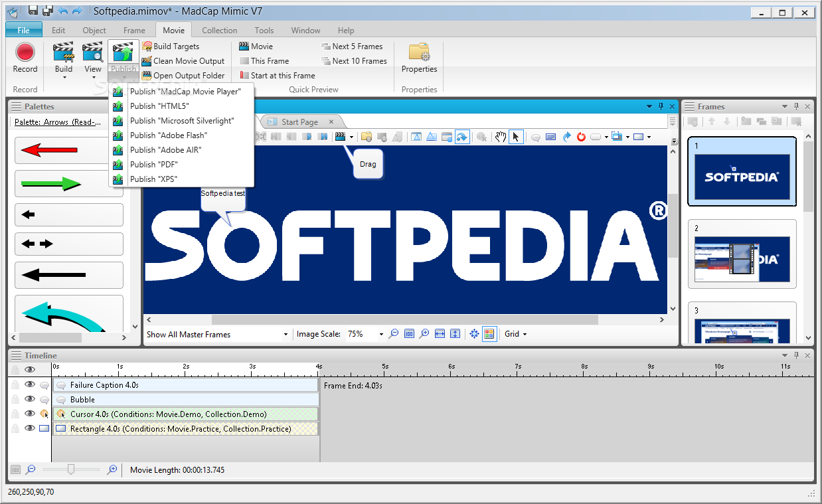Click the timeline zoom slider handle
The width and height of the screenshot is (822, 504).
point(71,469)
